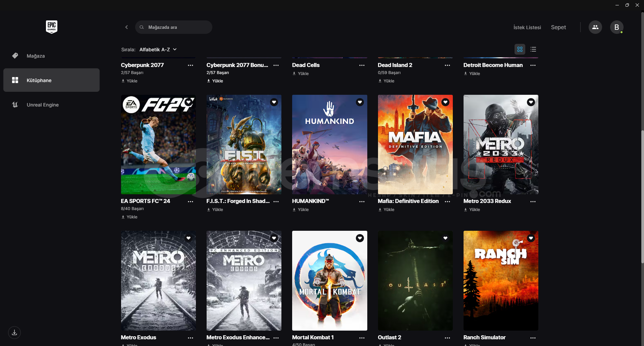Open more options for F.I.S.T.

pos(276,202)
